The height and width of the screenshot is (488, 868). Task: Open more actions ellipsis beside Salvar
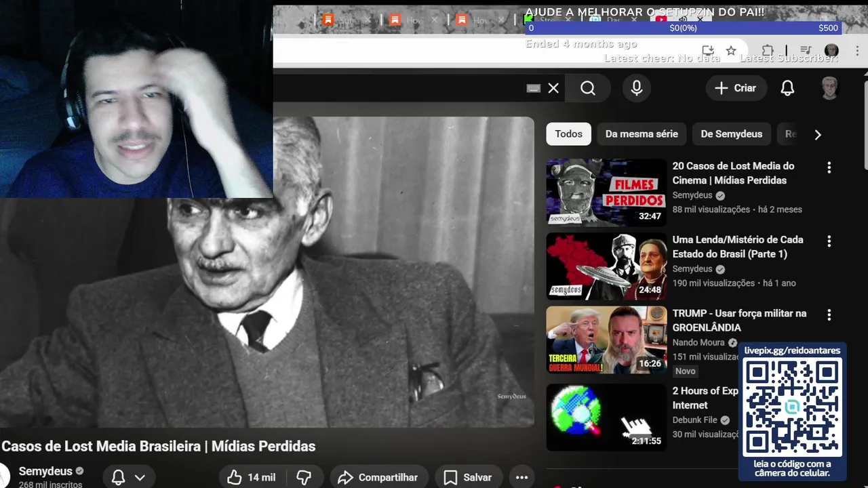(x=521, y=478)
